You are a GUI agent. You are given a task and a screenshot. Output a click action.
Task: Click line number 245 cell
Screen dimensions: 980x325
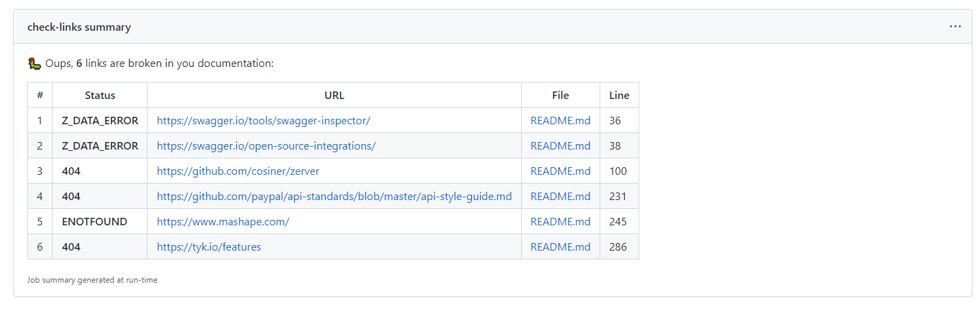coord(618,222)
